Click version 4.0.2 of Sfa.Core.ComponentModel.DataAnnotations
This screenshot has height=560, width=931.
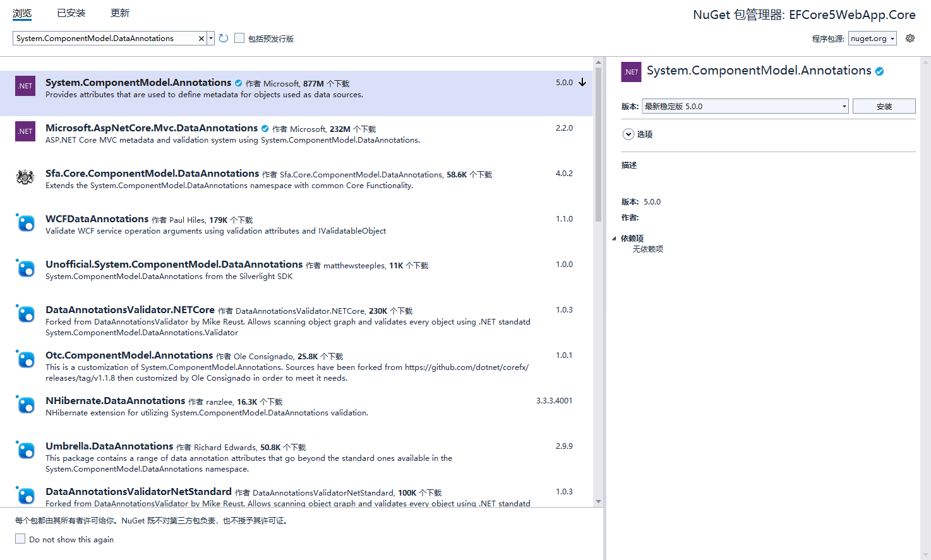(x=564, y=174)
